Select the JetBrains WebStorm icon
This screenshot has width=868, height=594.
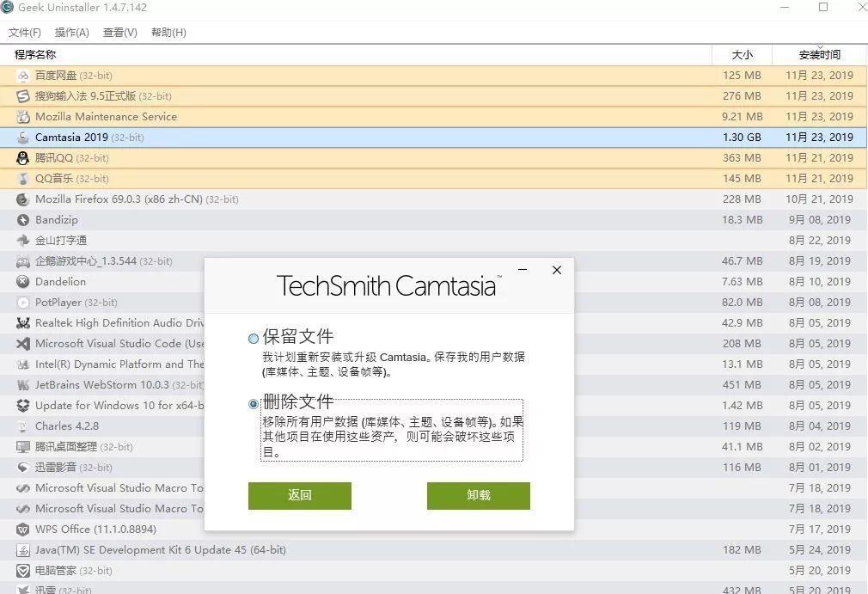coord(22,384)
